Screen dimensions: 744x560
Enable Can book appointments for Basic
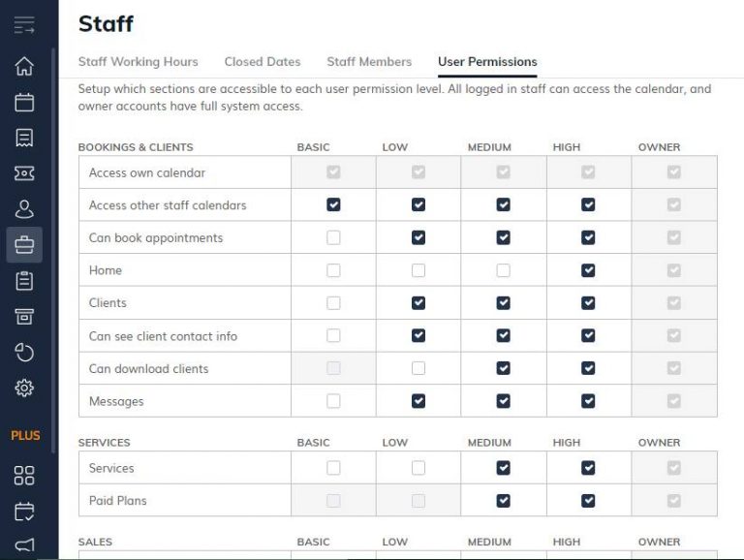[x=333, y=237]
